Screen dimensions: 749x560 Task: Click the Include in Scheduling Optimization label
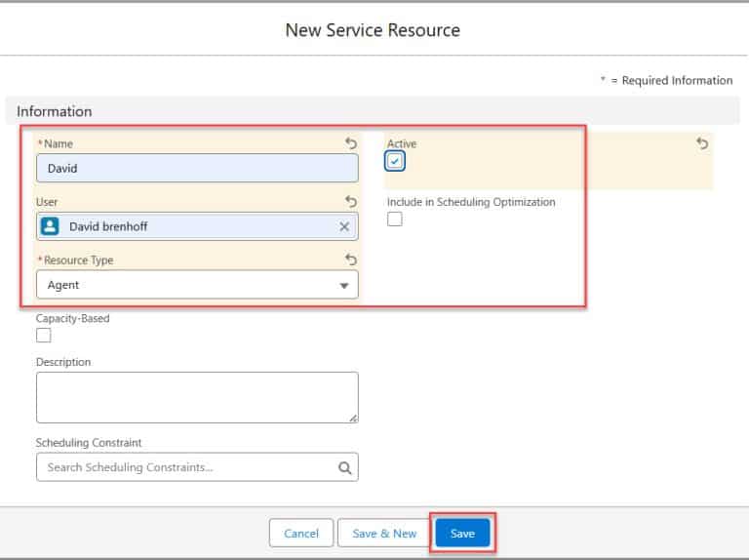tap(471, 202)
